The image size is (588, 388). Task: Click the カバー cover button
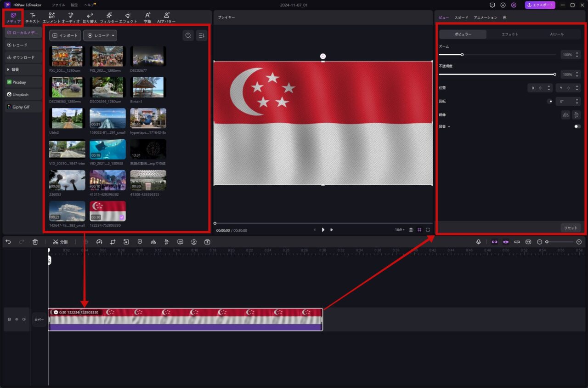tap(39, 319)
